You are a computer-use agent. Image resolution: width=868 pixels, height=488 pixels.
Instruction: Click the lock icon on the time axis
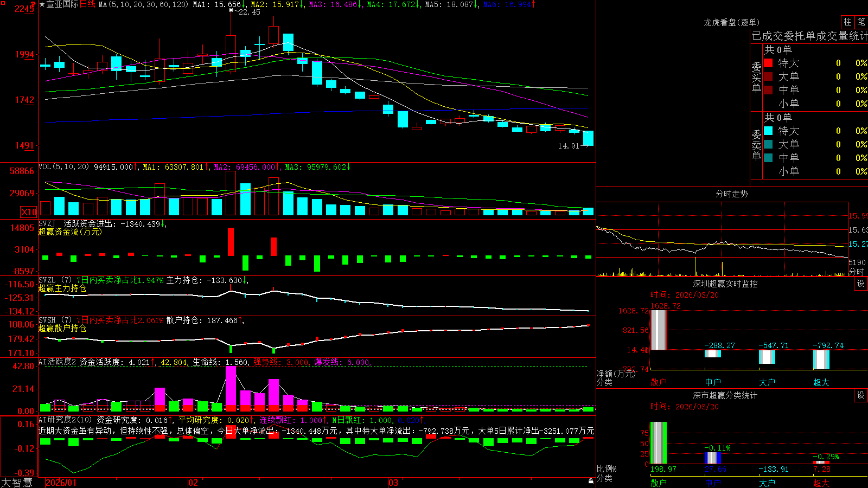point(591,481)
